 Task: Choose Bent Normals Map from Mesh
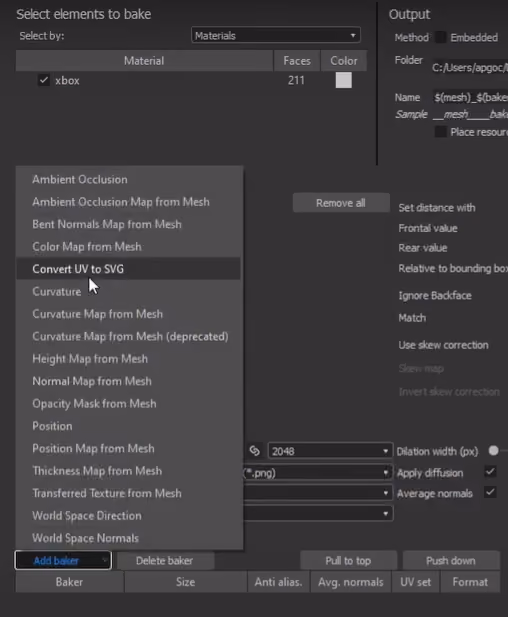pyautogui.click(x=128, y=224)
